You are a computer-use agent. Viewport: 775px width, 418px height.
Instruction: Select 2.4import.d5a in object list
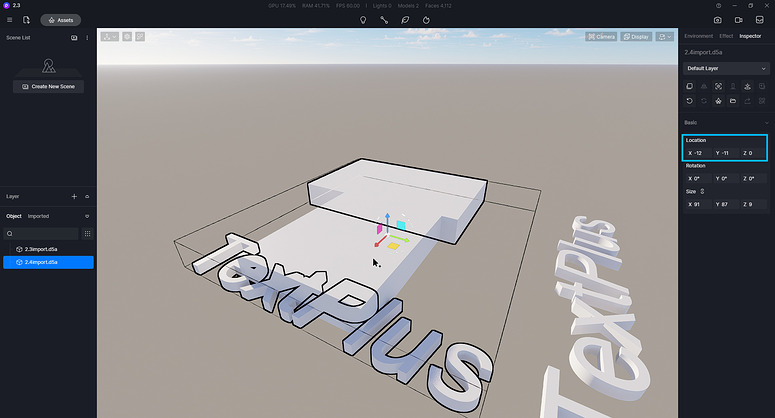click(x=48, y=262)
